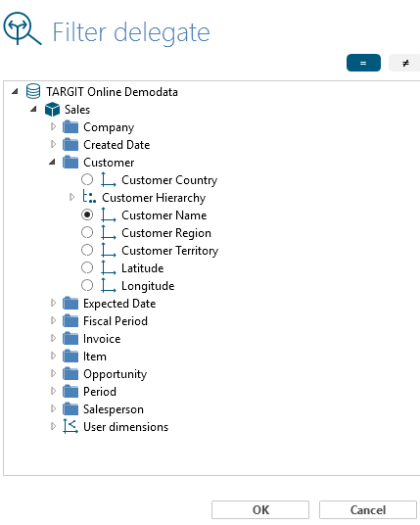Expand the Fiscal Period folder

point(53,320)
